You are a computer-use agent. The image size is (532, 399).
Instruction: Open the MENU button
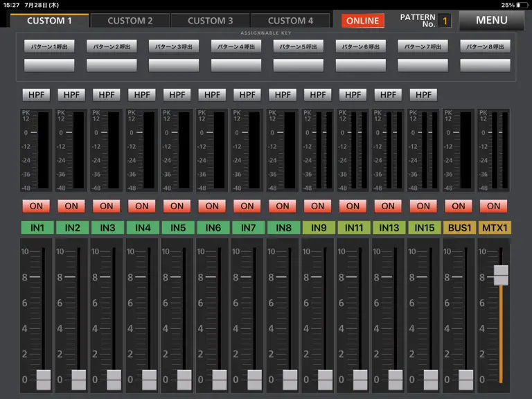click(x=492, y=20)
